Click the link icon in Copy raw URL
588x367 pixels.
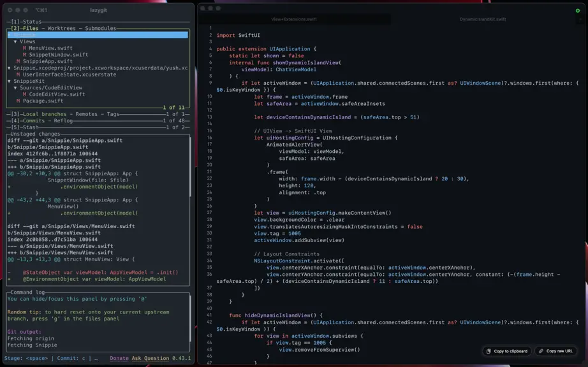tap(541, 351)
